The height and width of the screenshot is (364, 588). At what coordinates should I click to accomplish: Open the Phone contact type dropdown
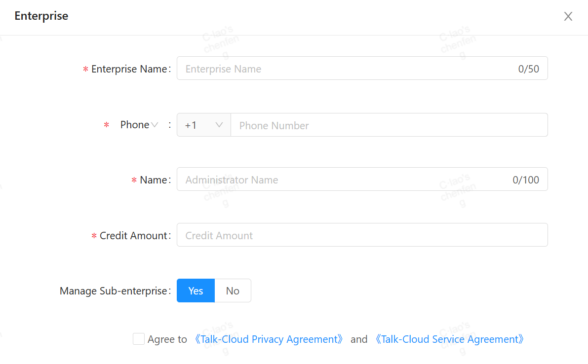tap(139, 125)
